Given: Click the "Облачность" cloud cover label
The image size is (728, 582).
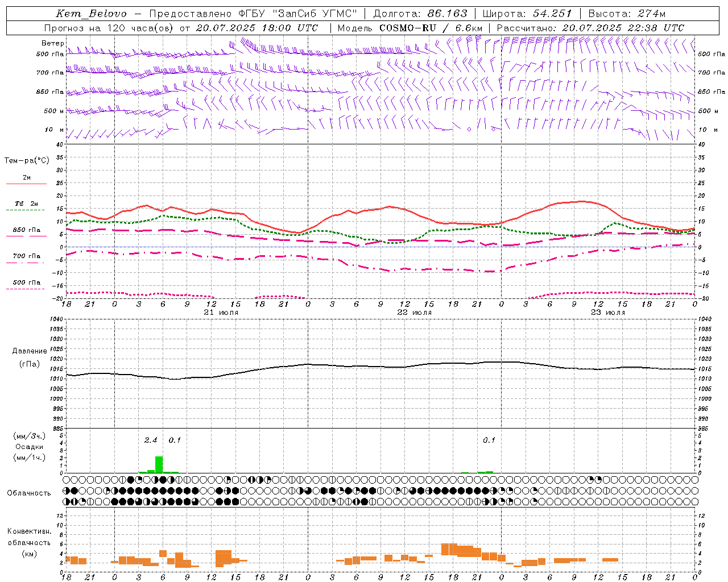Looking at the screenshot, I should click(x=29, y=493).
